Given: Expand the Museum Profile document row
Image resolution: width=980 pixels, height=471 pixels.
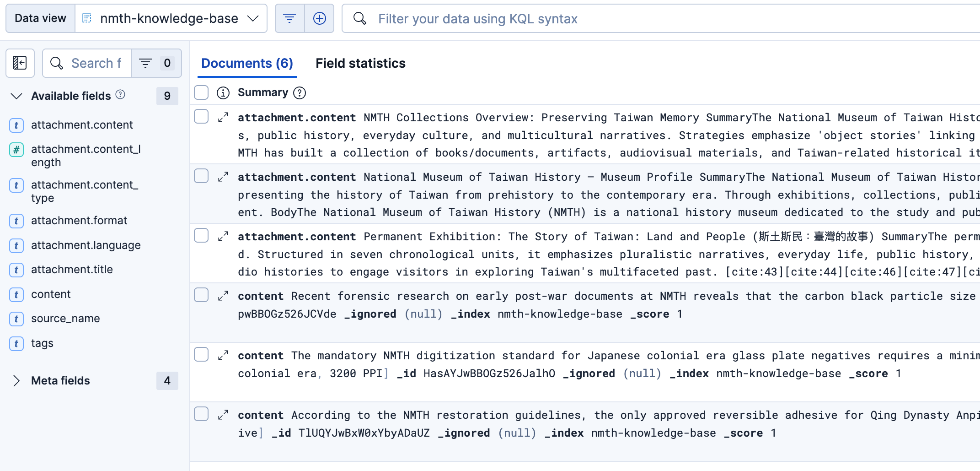Looking at the screenshot, I should tap(223, 177).
